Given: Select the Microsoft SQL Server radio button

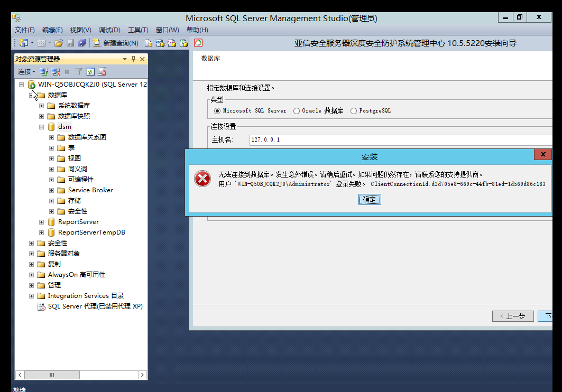Looking at the screenshot, I should tap(217, 111).
